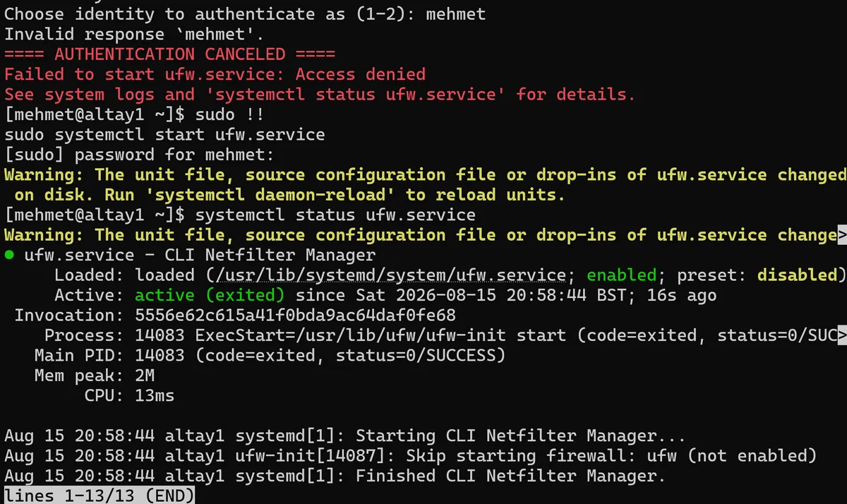
Task: Click the 'systemctl status ufw.service' command typed at prompt
Action: point(335,215)
